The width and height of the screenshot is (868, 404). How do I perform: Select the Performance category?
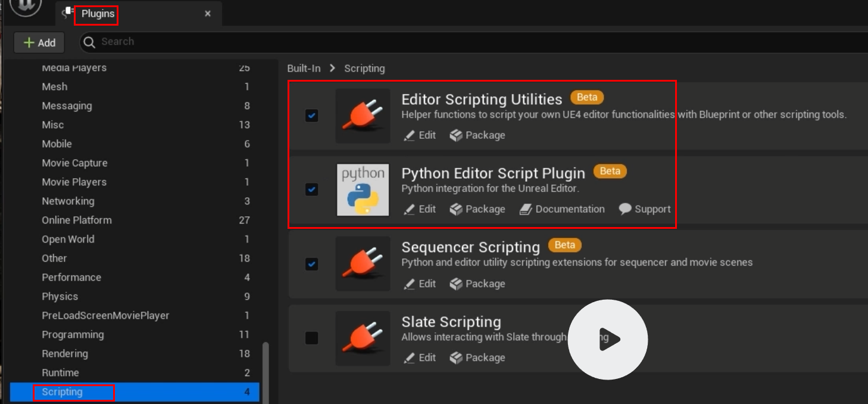(135, 278)
